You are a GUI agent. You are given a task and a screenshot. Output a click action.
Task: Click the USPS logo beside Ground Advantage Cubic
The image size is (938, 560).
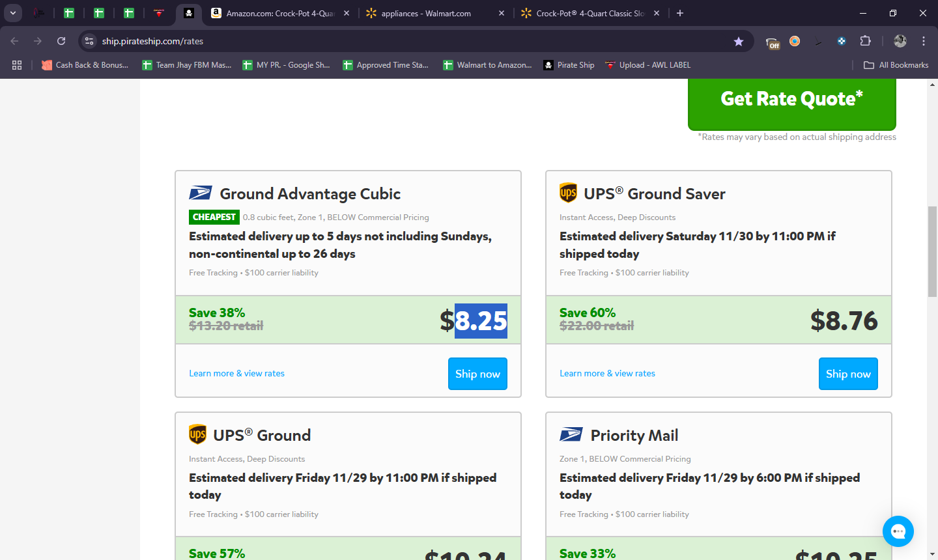[x=201, y=193]
